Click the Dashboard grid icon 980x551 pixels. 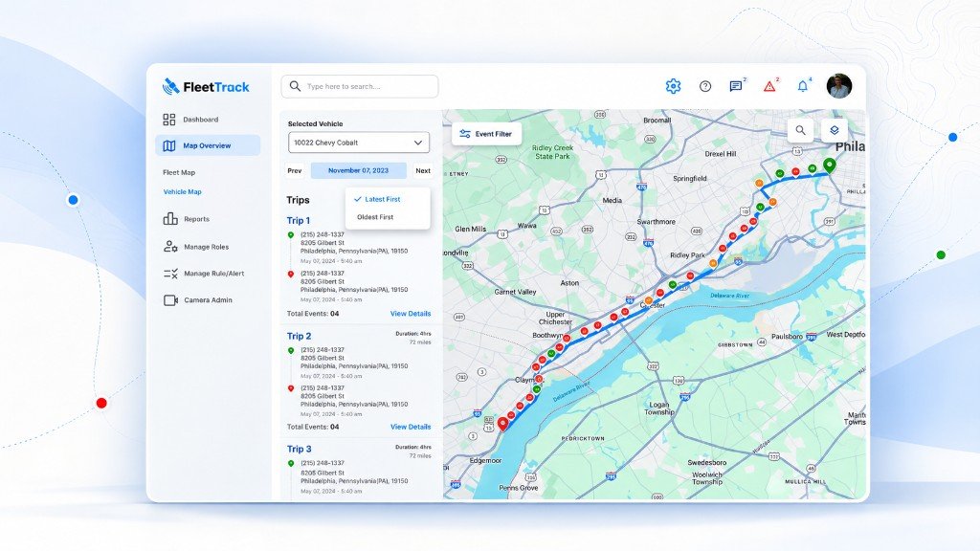(x=168, y=120)
